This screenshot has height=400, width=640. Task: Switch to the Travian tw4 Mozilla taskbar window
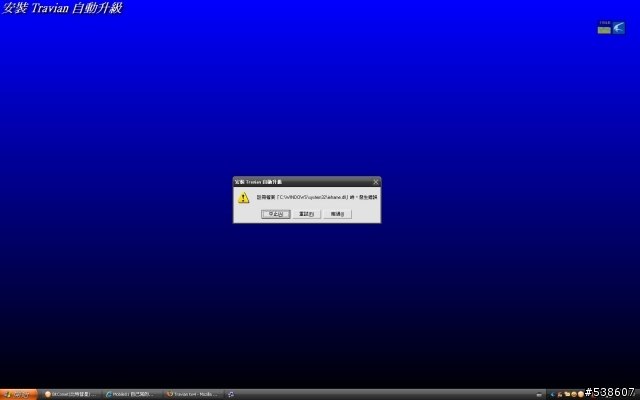pyautogui.click(x=193, y=394)
